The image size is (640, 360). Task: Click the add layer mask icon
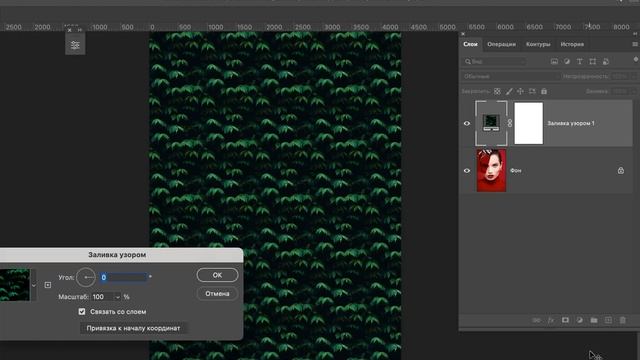pyautogui.click(x=565, y=320)
